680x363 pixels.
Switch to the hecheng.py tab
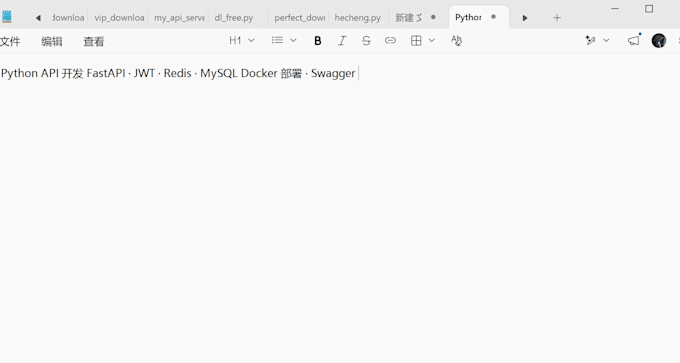[358, 18]
